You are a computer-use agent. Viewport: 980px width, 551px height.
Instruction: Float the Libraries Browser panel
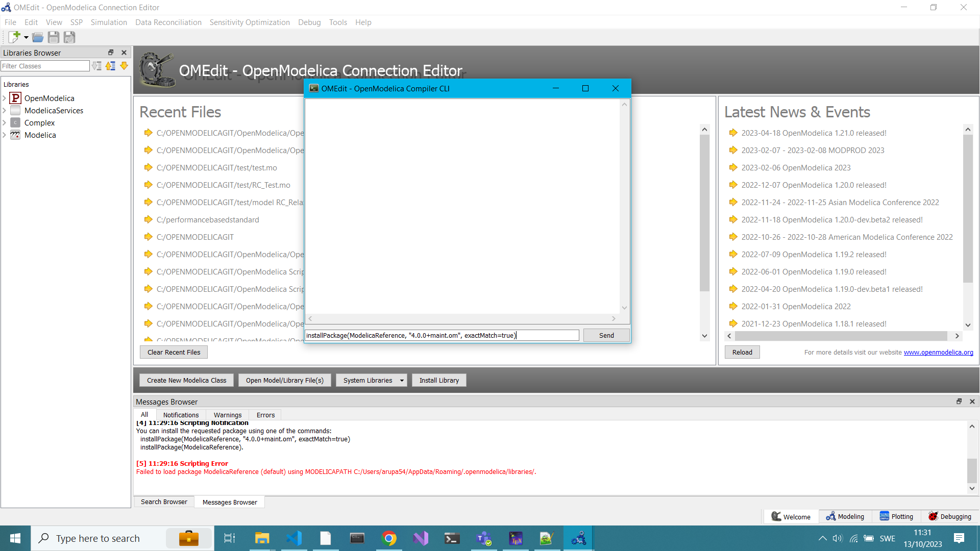[111, 53]
